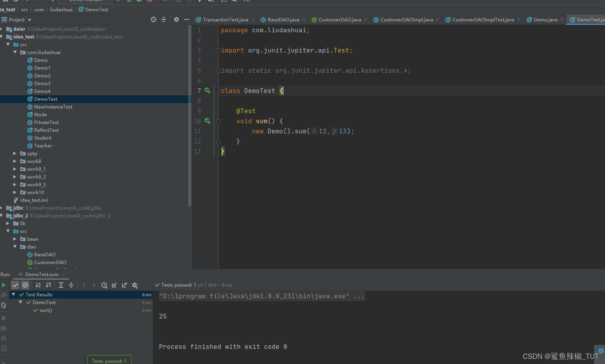This screenshot has height=364, width=605.
Task: Open test history clock icon
Action: [104, 285]
